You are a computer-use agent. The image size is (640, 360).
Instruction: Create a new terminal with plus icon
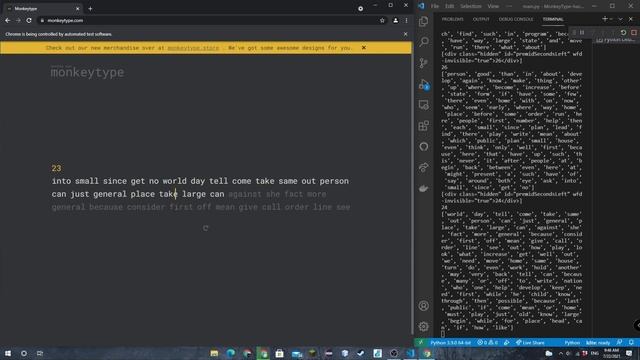(x=605, y=19)
